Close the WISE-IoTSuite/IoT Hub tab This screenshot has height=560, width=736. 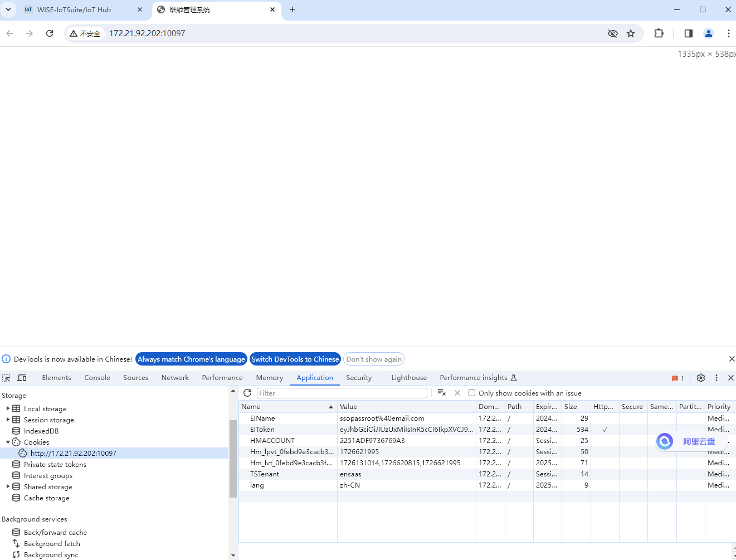coord(140,9)
